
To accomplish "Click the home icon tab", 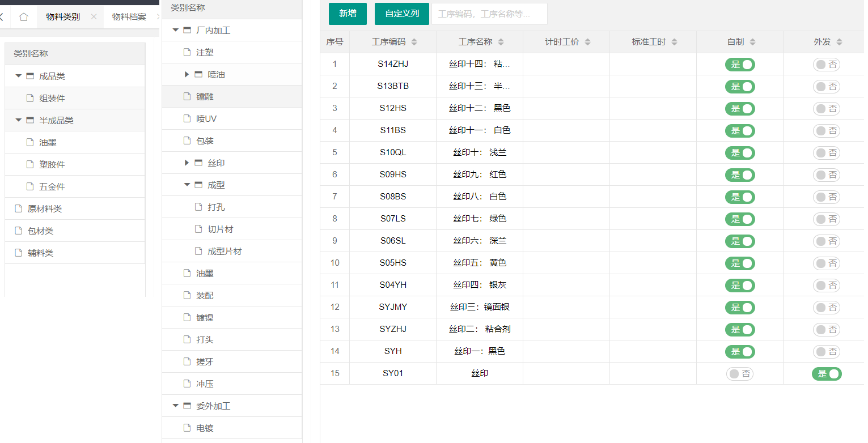I will [23, 17].
